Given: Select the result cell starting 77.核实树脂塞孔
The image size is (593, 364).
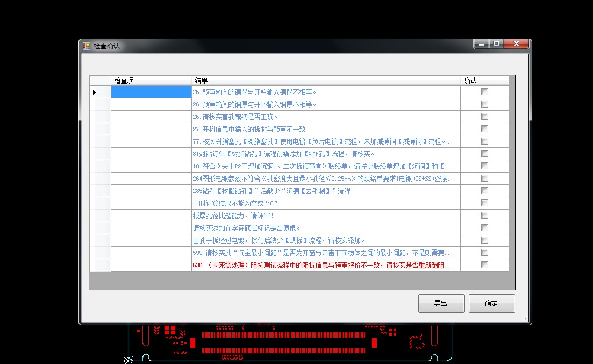Looking at the screenshot, I should point(326,141).
